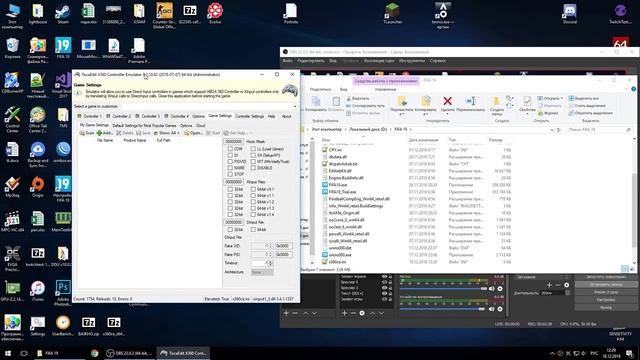Click the New folder icon in Explorer ribbon
Image resolution: width=640 pixels, height=360 pixels.
click(x=496, y=101)
